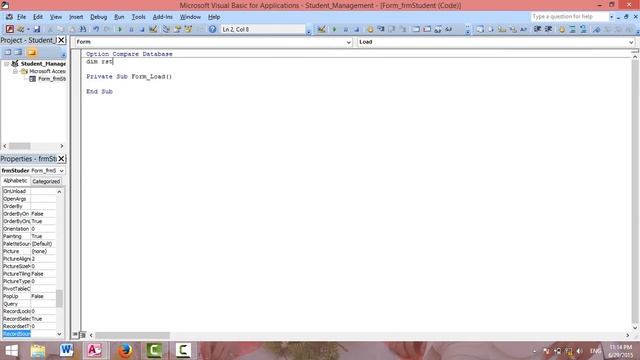Viewport: 640px width, 360px height.
Task: Click the code window horizontal scrollbar thumb
Action: click(132, 335)
